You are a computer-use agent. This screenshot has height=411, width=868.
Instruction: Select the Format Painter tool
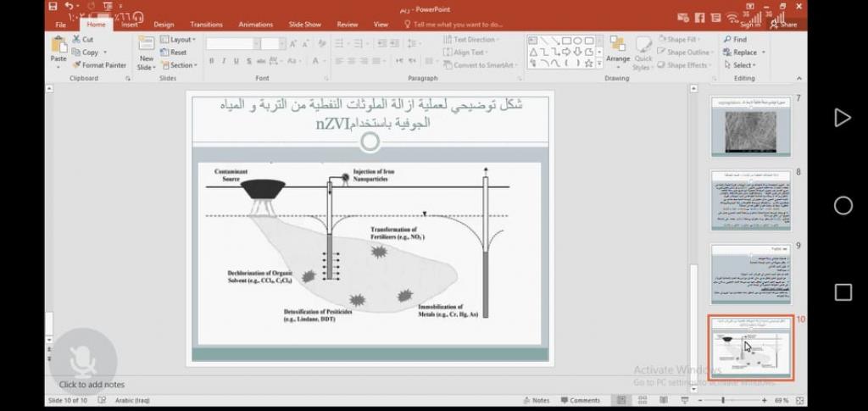pos(98,64)
